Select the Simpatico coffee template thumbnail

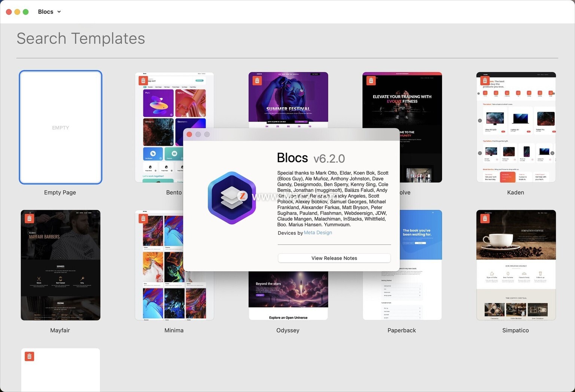pos(516,265)
